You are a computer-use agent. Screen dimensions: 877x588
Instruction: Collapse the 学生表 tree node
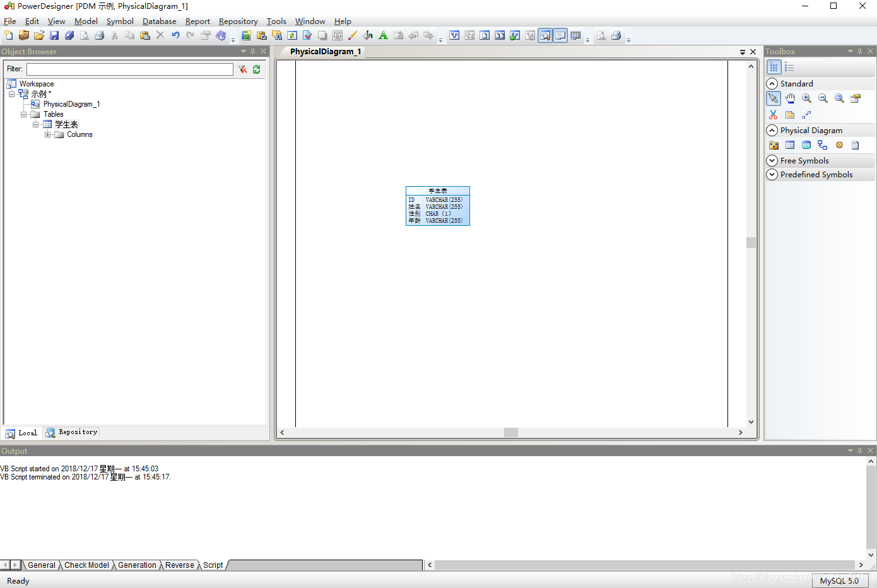pos(36,124)
